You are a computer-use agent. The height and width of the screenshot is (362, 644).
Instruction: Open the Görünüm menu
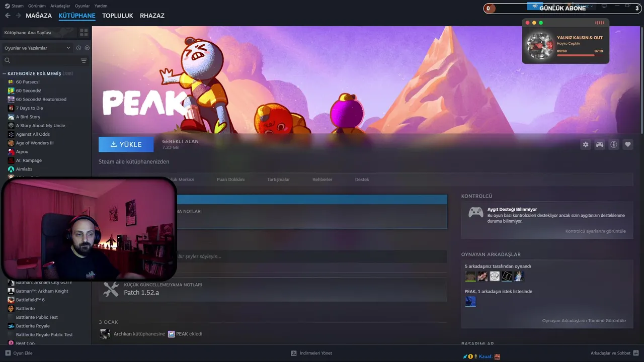click(x=37, y=6)
